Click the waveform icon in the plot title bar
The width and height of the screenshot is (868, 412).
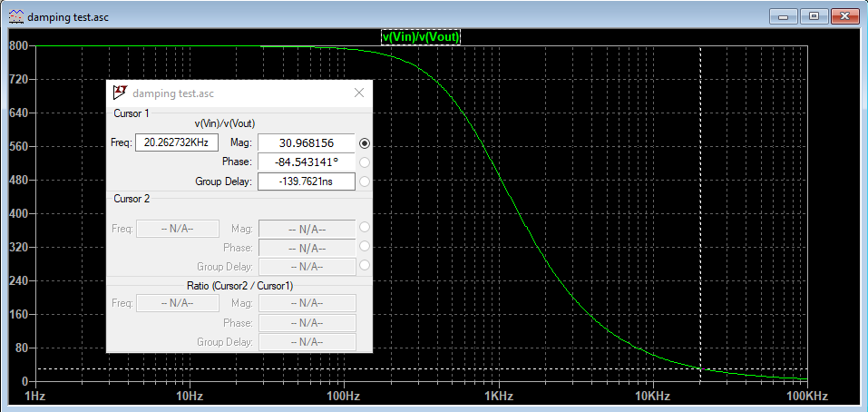(15, 16)
